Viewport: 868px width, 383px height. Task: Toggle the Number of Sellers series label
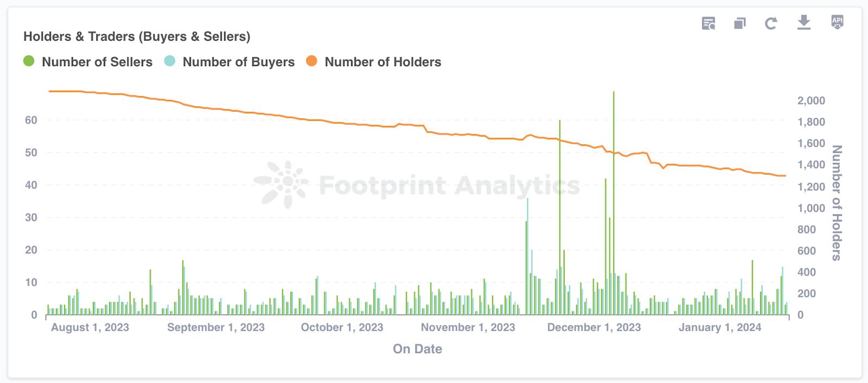[x=97, y=62]
